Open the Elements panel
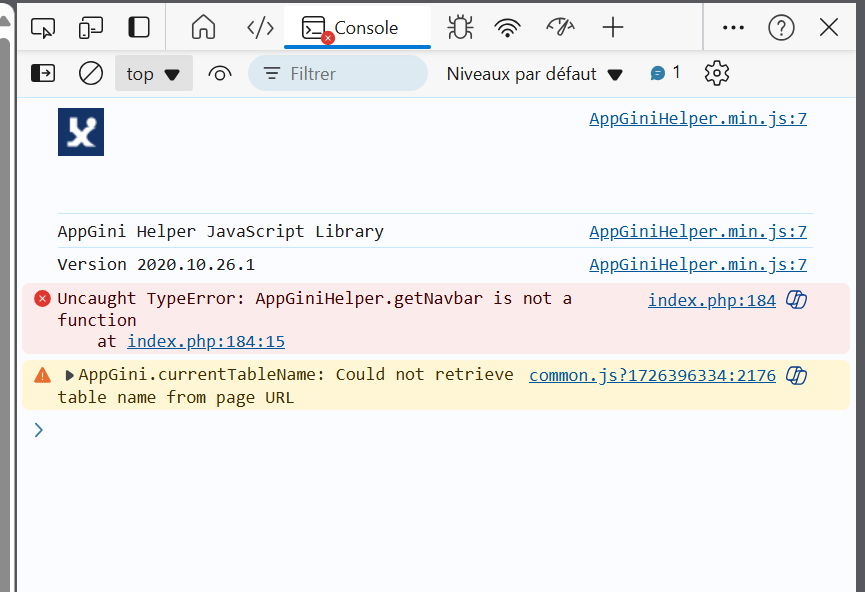The image size is (865, 592). click(260, 27)
